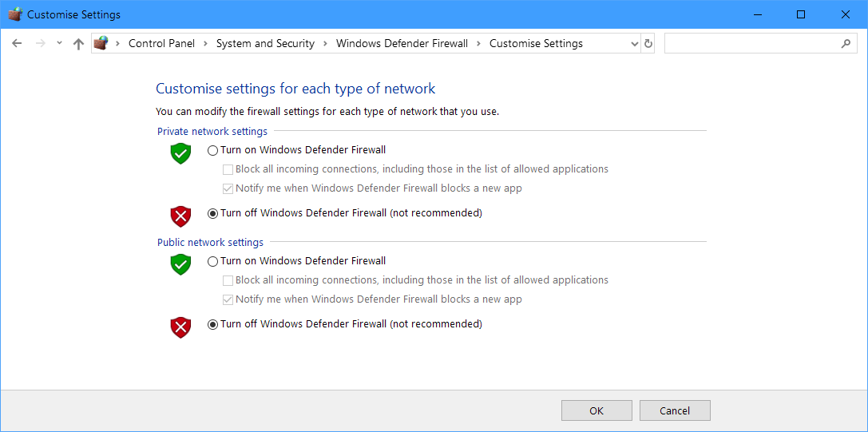Select Turn off firewall under Public network
This screenshot has height=432, width=868.
point(212,324)
